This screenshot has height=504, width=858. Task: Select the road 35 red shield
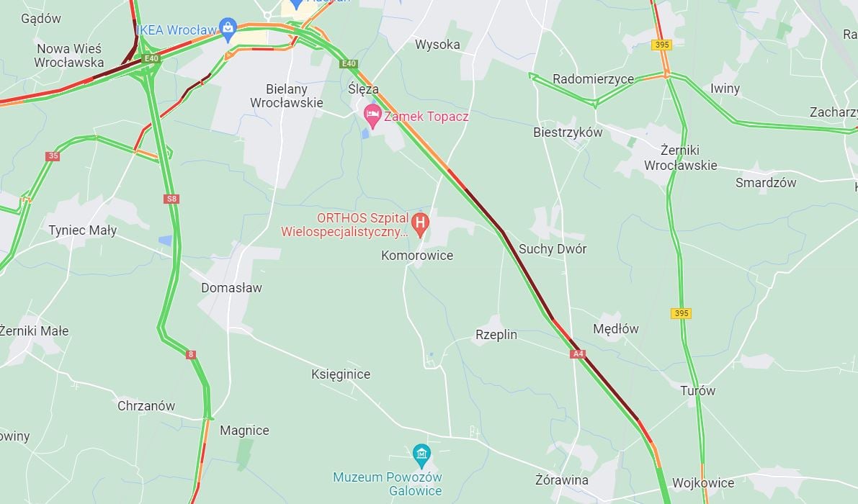tap(53, 156)
